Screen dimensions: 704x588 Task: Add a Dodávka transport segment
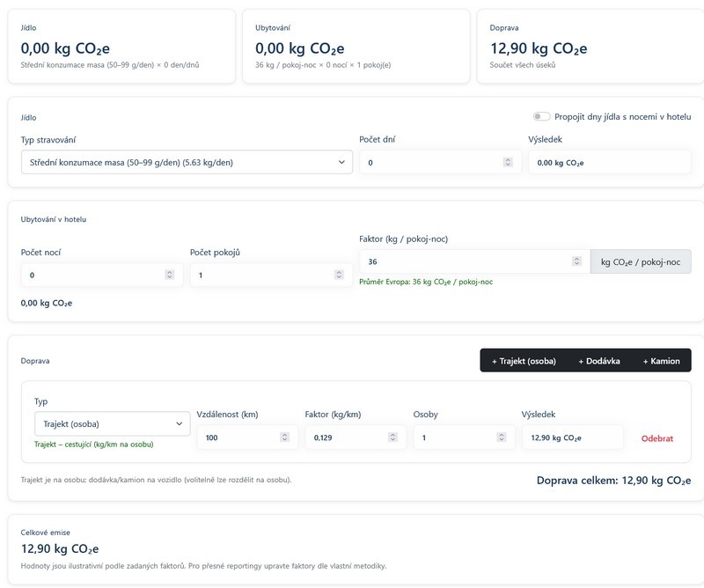point(599,361)
